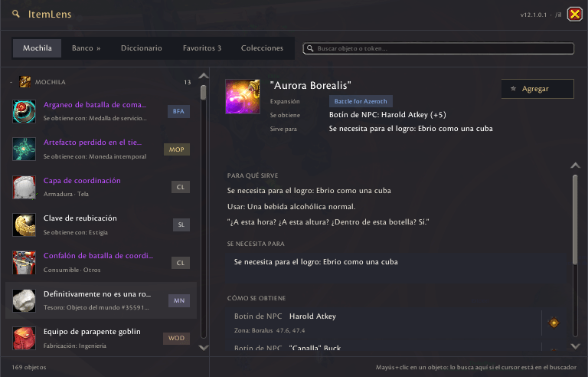Image resolution: width=588 pixels, height=377 pixels.
Task: Select the Clave de reubicación icon
Action: click(x=24, y=225)
